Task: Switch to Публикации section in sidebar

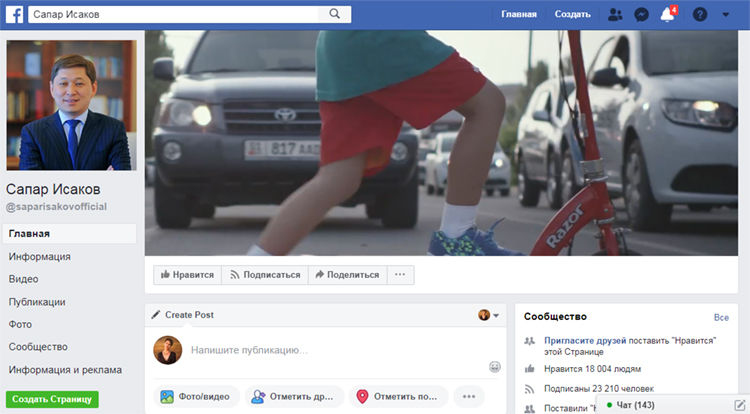Action: coord(37,301)
